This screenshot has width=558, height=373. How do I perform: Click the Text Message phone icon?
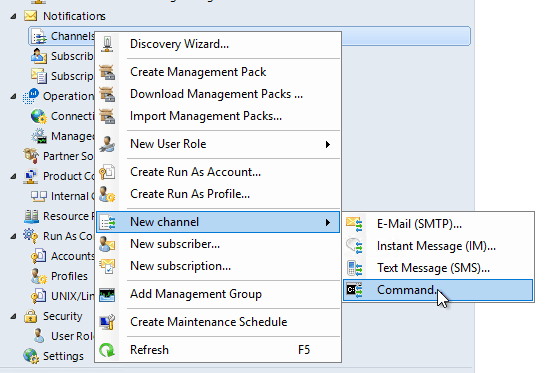[354, 268]
